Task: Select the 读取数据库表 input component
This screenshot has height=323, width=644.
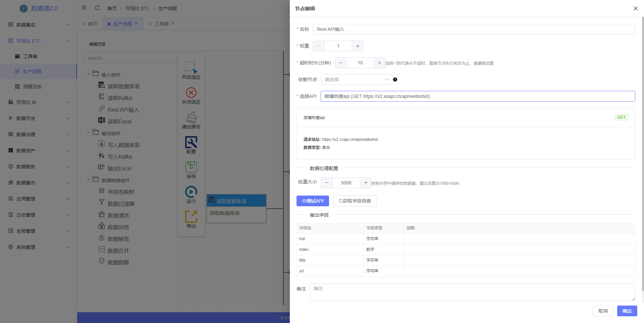Action: pyautogui.click(x=119, y=86)
